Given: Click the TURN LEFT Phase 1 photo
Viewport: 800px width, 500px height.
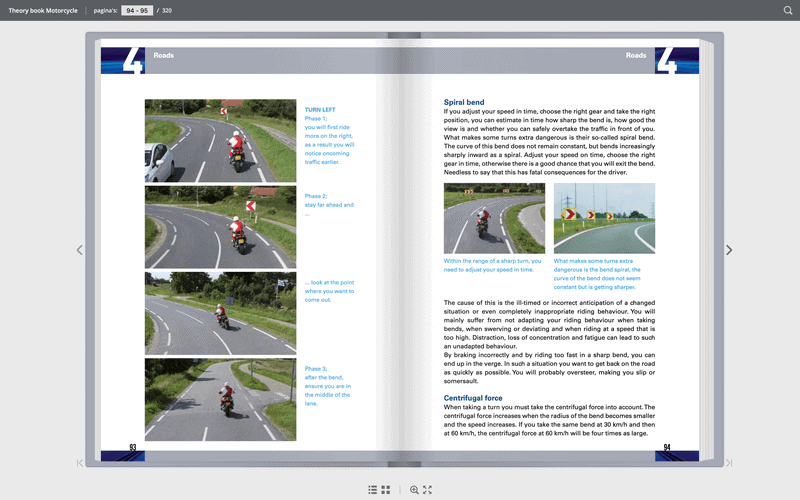Looking at the screenshot, I should 220,141.
